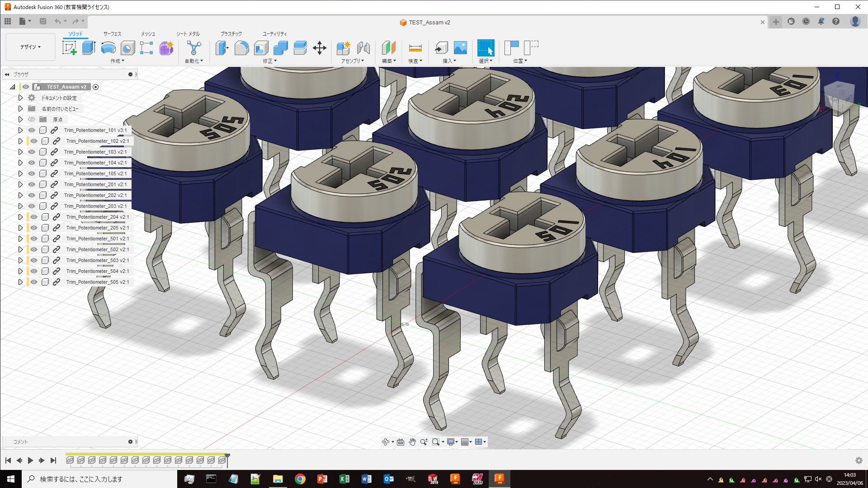
Task: Open the Measure inspect tool
Action: (415, 48)
